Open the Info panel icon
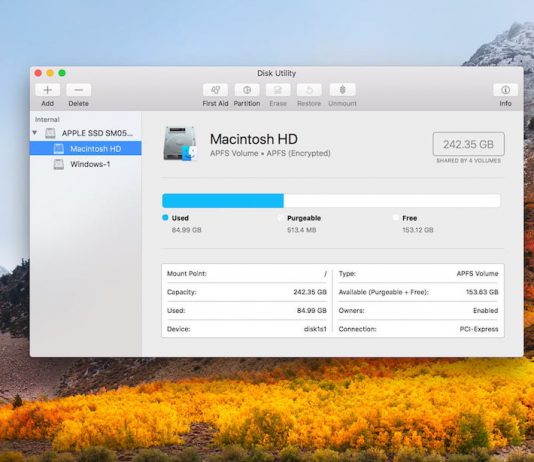This screenshot has width=534, height=462. [x=505, y=90]
